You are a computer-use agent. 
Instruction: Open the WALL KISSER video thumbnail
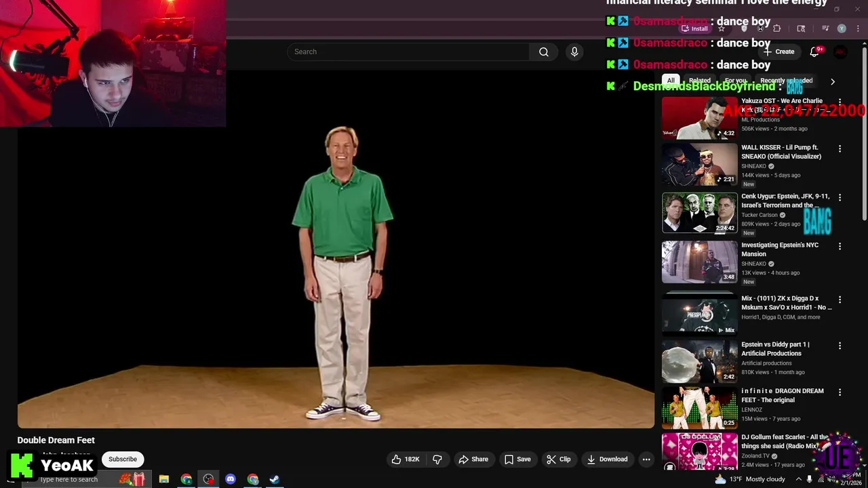click(699, 165)
